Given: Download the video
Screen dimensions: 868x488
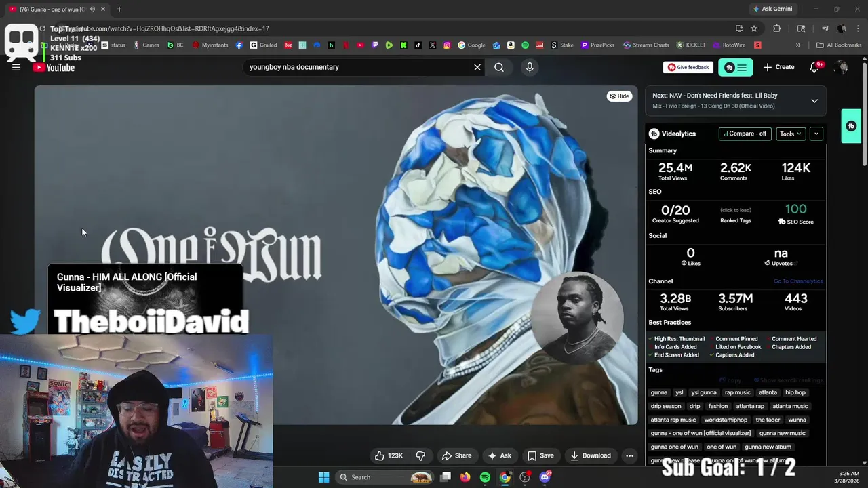Looking at the screenshot, I should [x=591, y=455].
